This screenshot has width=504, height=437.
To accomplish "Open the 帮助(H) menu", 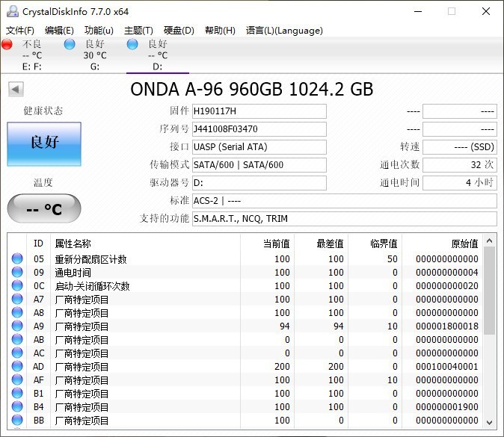I will 220,31.
